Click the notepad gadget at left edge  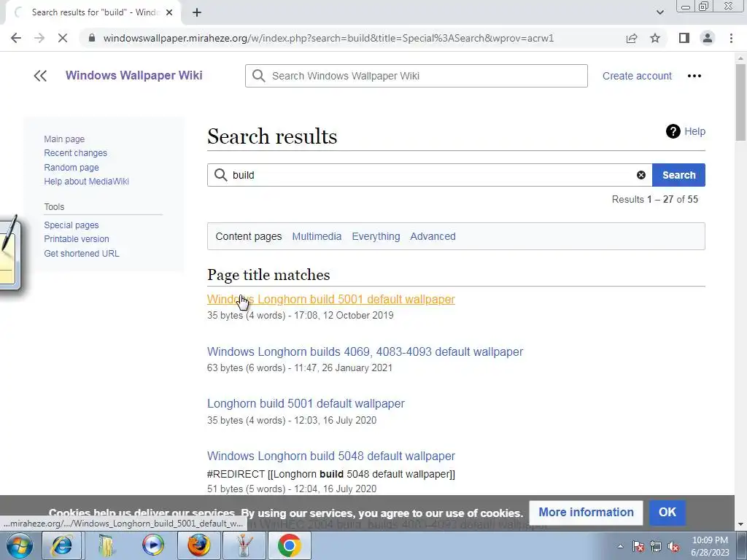(x=9, y=252)
